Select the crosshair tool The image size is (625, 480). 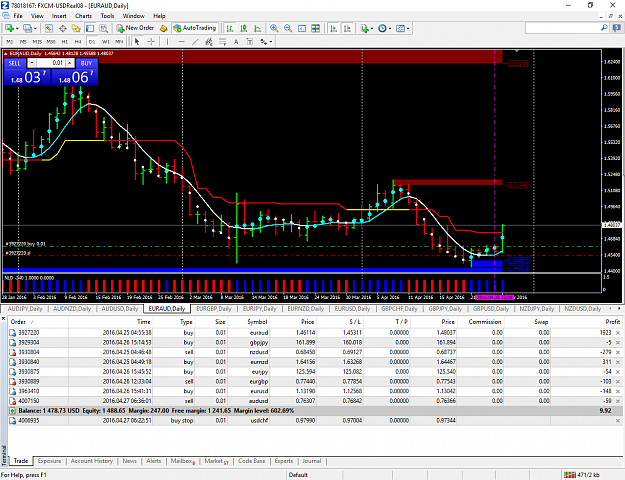tap(151, 41)
